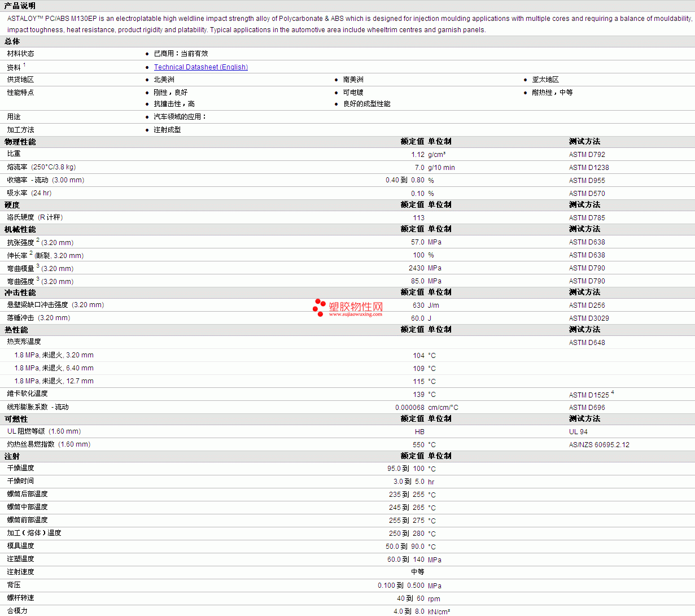Click the ASTM D955 test method
The image size is (695, 616).
coord(587,181)
